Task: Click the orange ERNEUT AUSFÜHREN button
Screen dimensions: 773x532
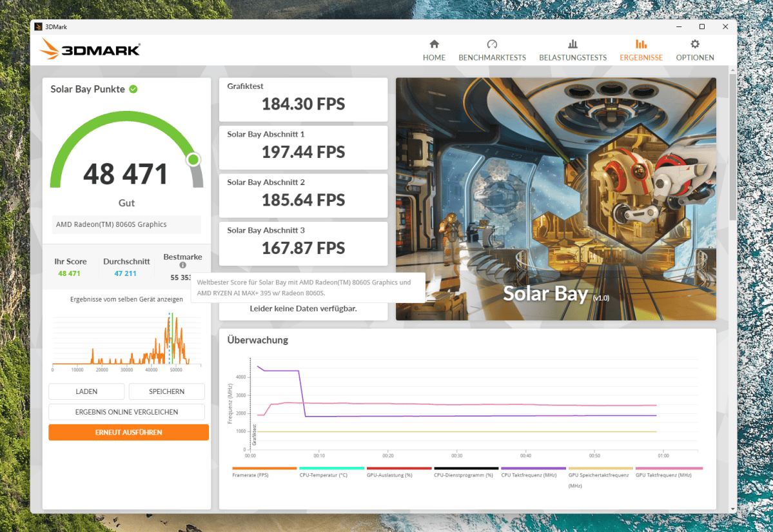Action: 128,433
